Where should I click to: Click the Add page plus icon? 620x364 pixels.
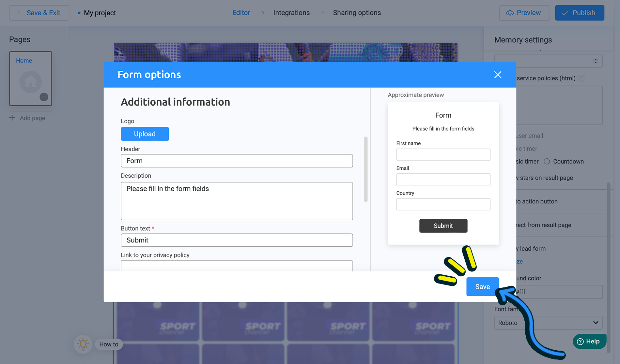[12, 118]
